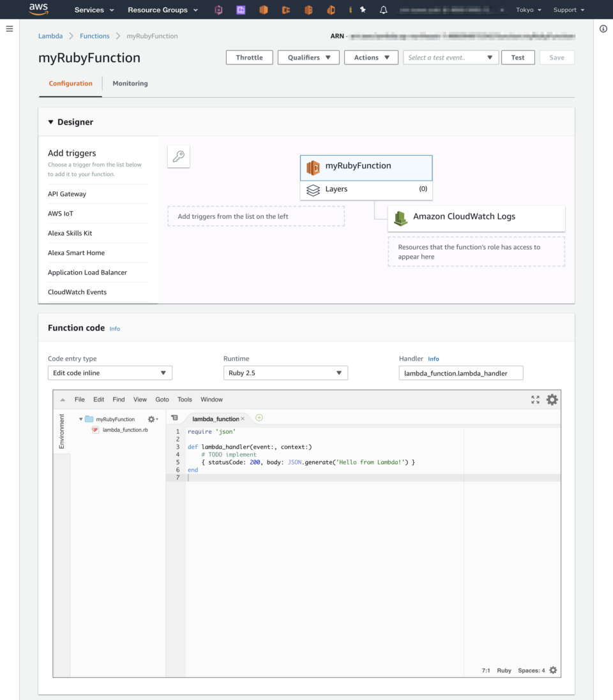The image size is (613, 700).
Task: Click inside the Handler input field
Action: point(460,373)
